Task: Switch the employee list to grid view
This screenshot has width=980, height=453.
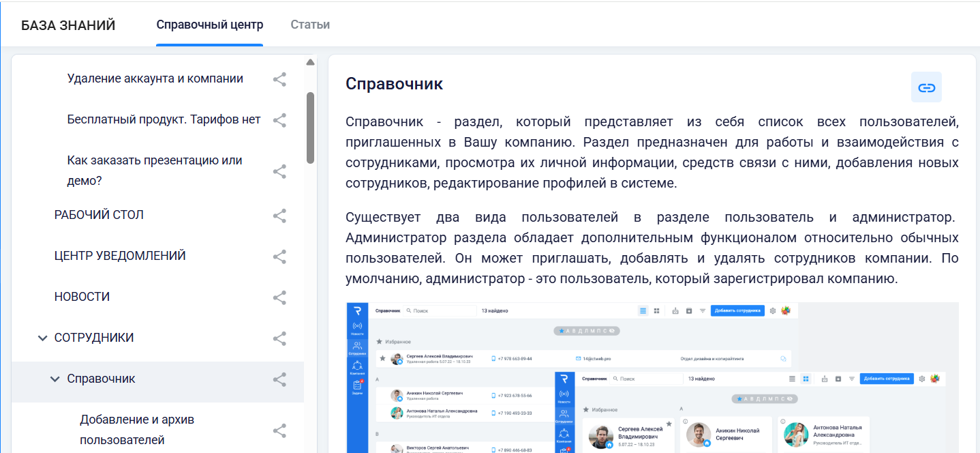Action: pos(657,311)
